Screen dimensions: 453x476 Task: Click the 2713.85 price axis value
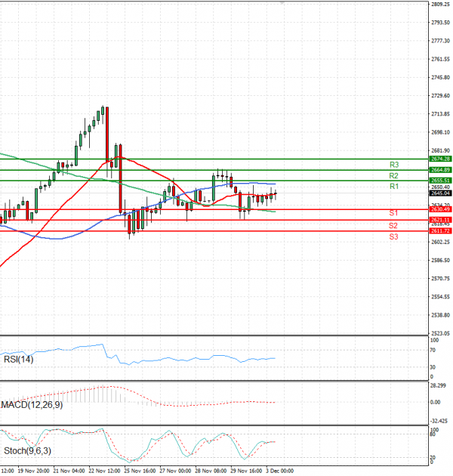tap(441, 114)
